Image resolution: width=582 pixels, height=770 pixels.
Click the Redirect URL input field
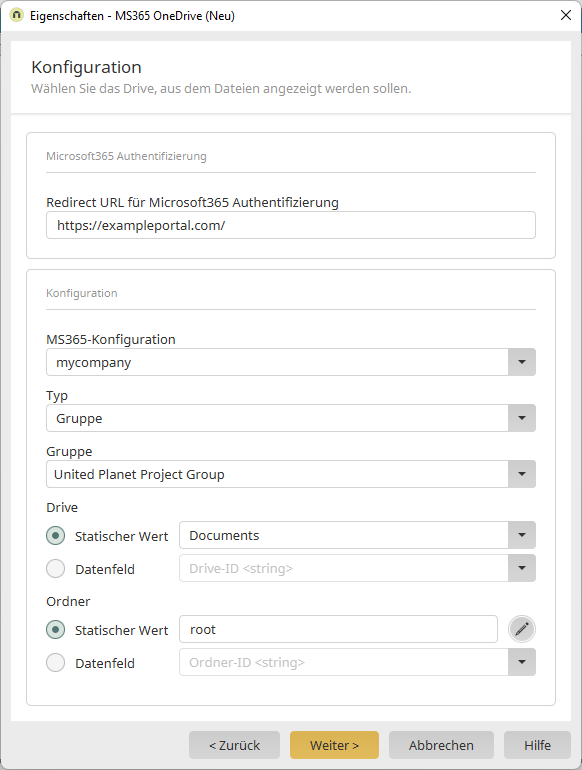(x=291, y=225)
